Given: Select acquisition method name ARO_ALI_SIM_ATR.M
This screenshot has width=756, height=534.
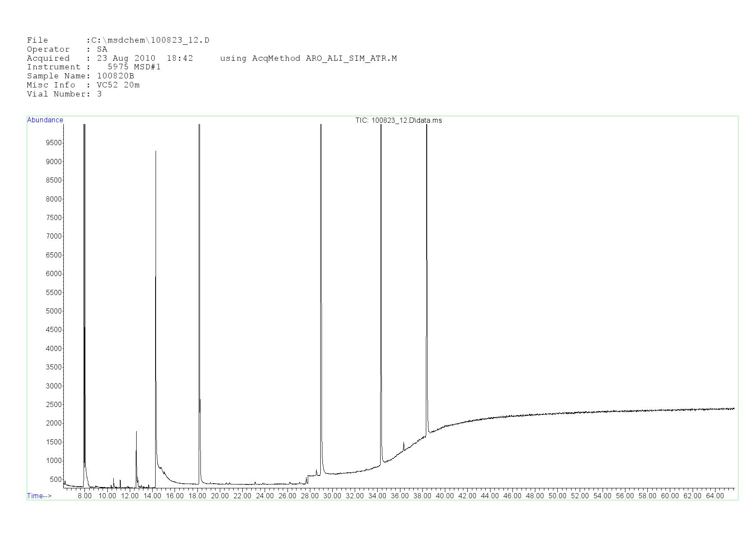Looking at the screenshot, I should tap(351, 58).
